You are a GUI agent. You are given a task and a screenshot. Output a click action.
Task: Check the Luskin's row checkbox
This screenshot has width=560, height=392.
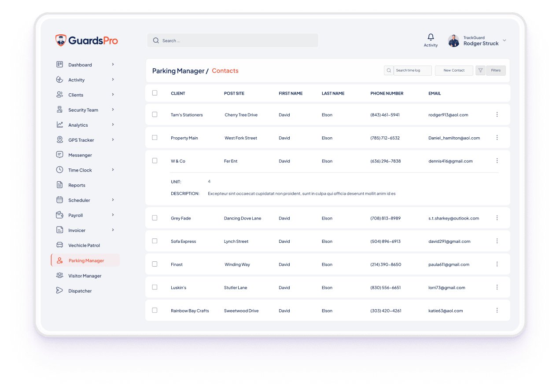tap(155, 287)
